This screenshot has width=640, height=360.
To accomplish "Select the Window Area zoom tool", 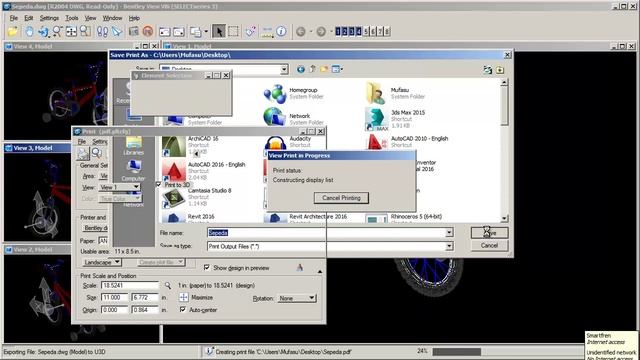I will pos(85,31).
